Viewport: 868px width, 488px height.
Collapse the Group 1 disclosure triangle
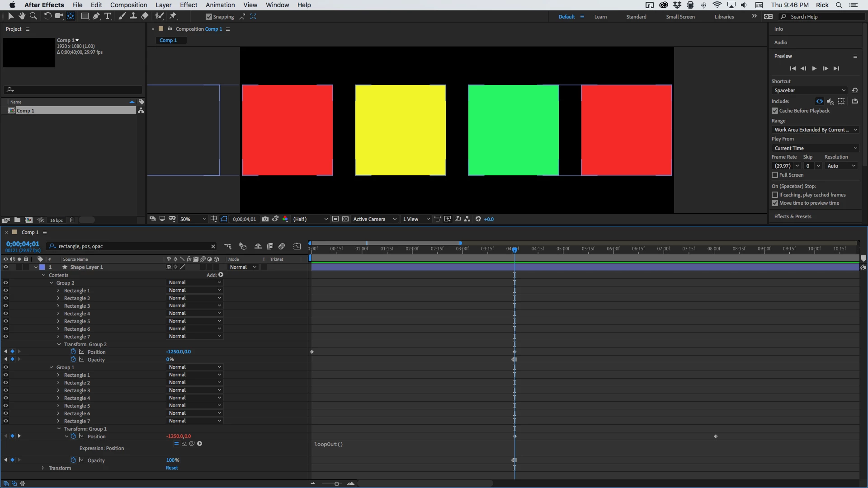(51, 367)
